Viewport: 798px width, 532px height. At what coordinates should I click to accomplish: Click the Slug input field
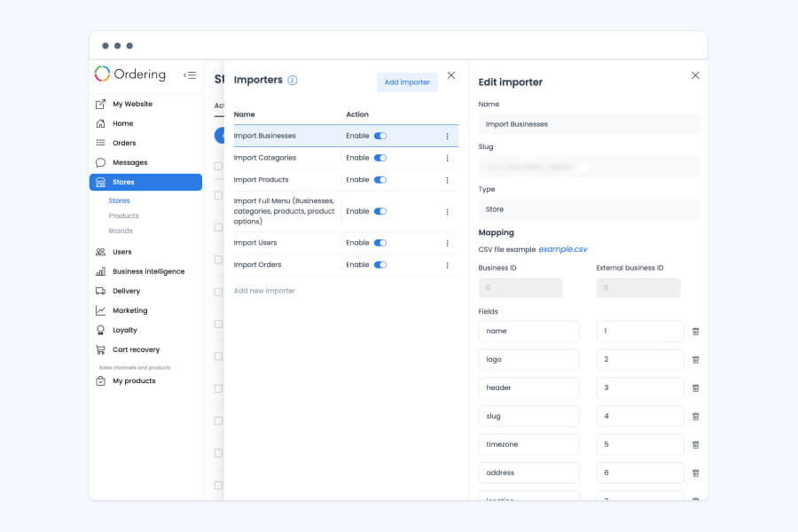[589, 167]
